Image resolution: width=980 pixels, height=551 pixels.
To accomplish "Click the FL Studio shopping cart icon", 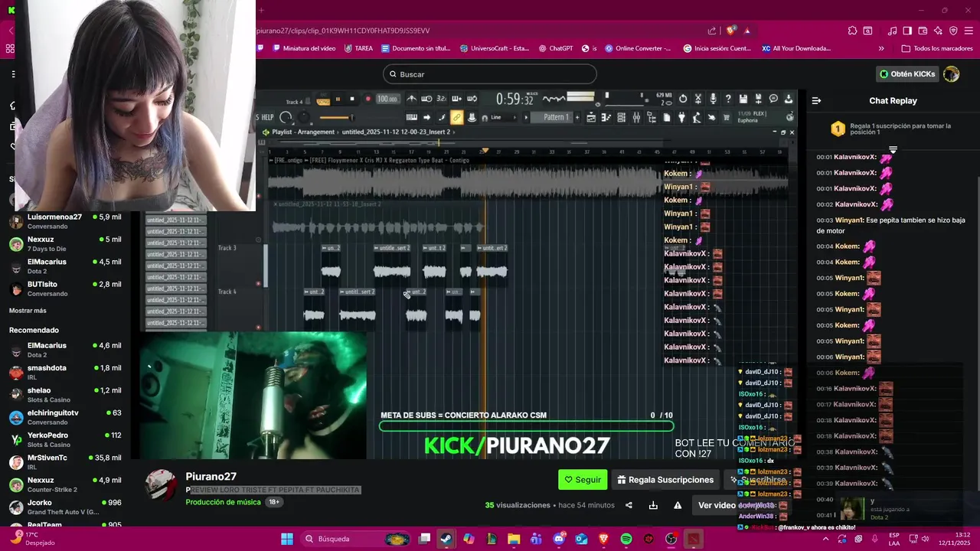I will [726, 117].
